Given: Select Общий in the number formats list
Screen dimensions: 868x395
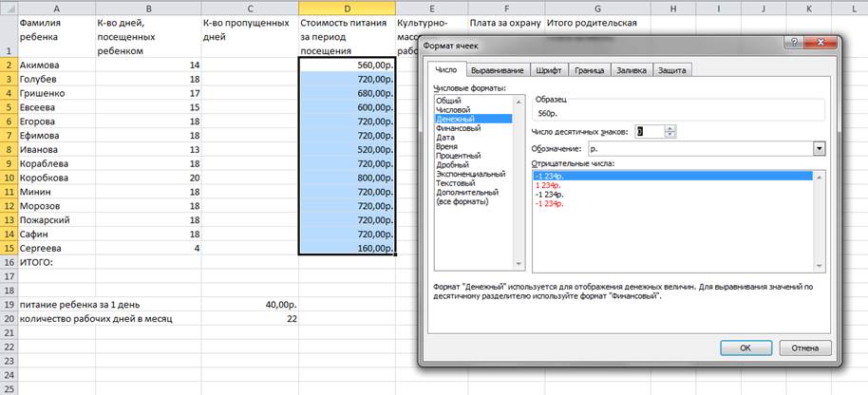Looking at the screenshot, I should 474,101.
